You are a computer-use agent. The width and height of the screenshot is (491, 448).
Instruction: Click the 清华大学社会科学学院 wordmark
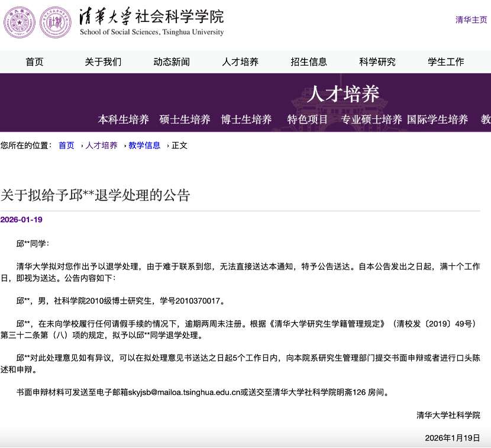coord(151,18)
